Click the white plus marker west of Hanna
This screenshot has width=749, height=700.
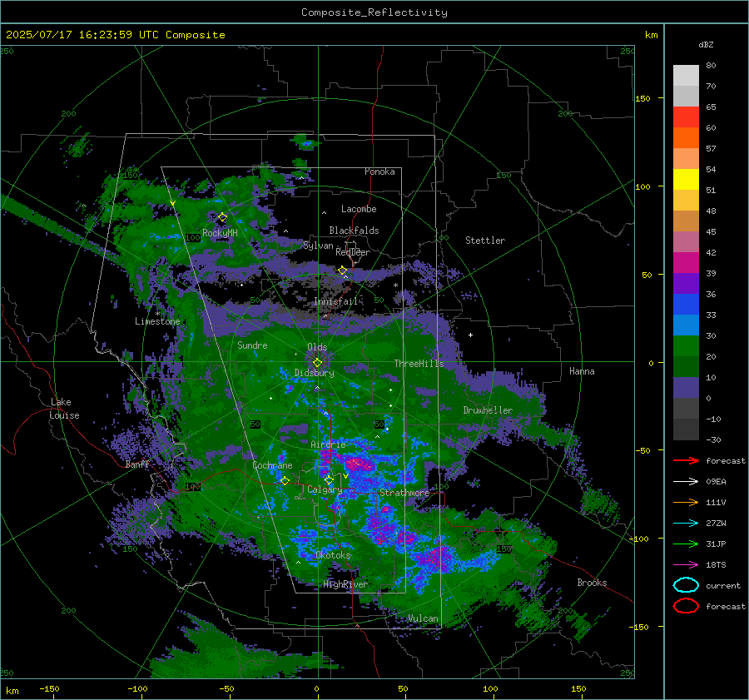pos(470,335)
